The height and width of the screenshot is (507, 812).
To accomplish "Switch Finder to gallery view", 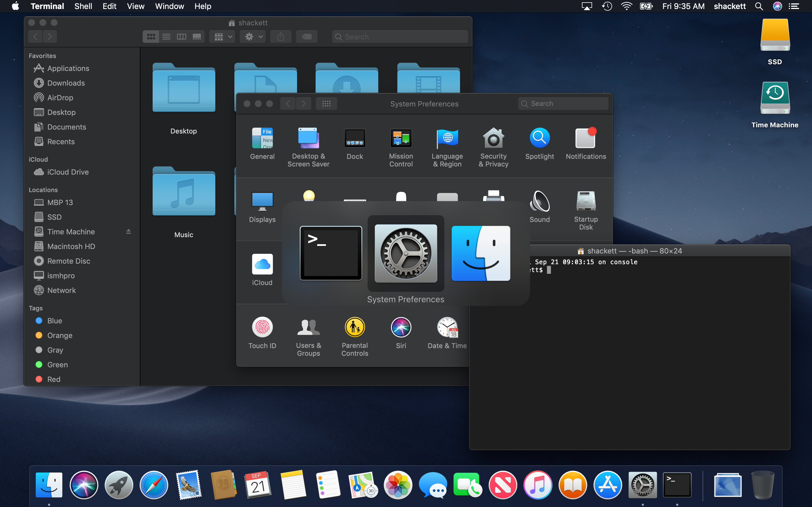I will pos(197,37).
